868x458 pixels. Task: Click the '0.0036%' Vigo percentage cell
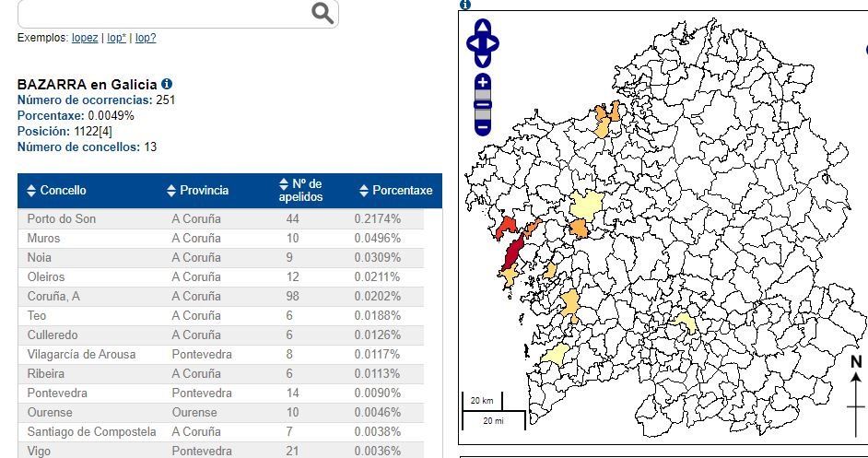click(x=378, y=451)
